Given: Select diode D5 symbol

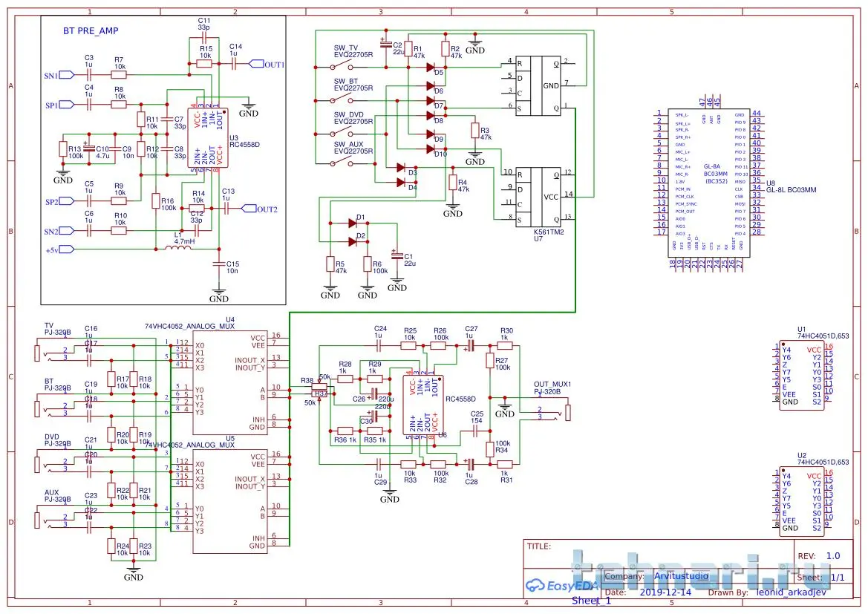Looking at the screenshot, I should coord(431,67).
